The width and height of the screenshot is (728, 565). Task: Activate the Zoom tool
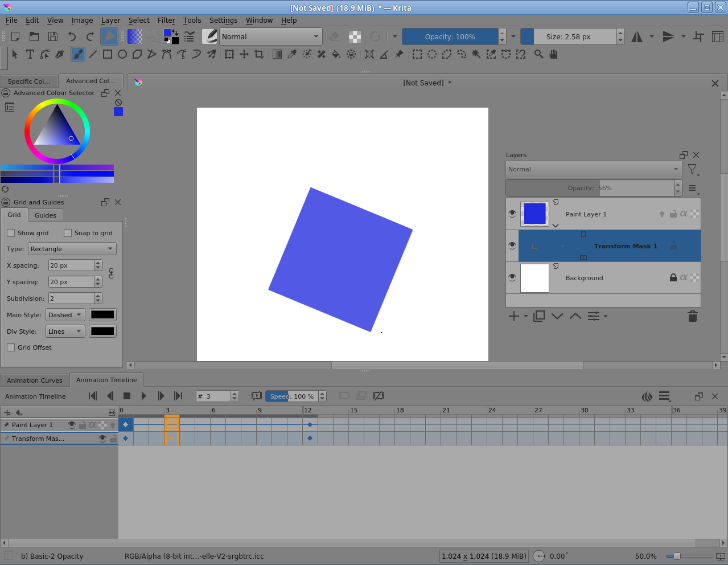(538, 54)
